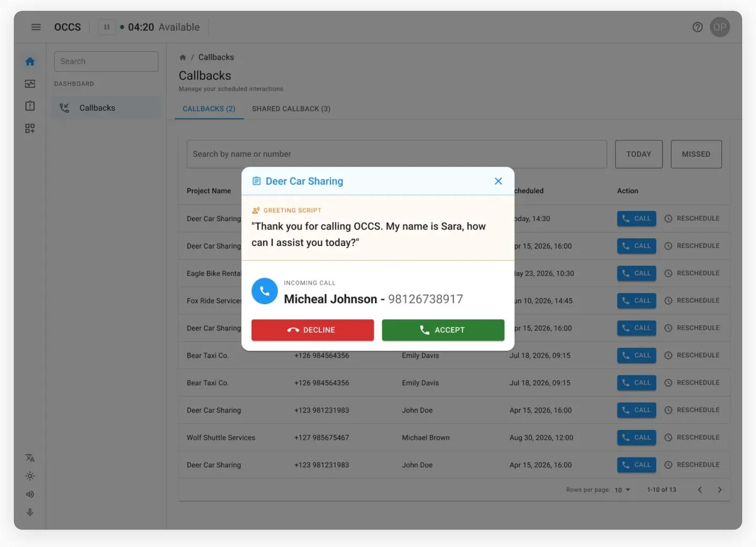Show MISSED callbacks

pyautogui.click(x=696, y=154)
